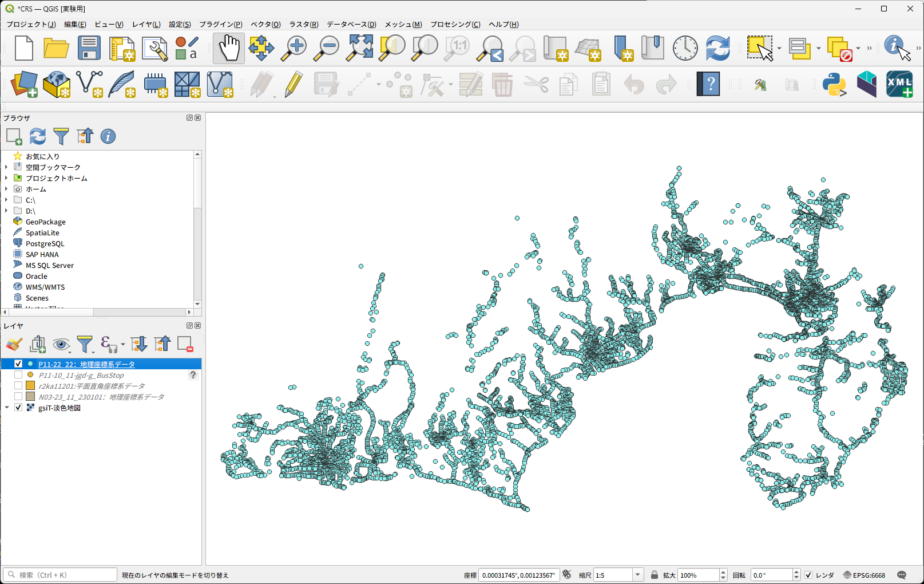The width and height of the screenshot is (924, 584).
Task: Select PostgreSQL in the browser tree
Action: click(x=45, y=244)
